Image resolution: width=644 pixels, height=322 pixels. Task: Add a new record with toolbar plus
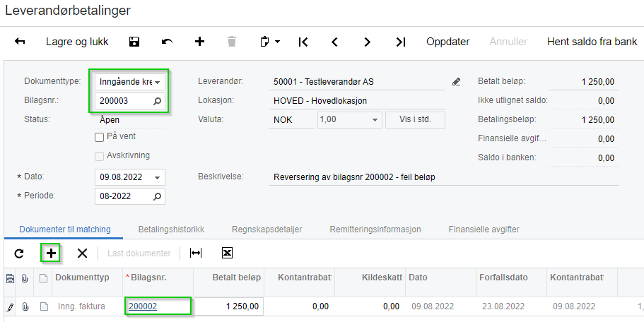coord(199,42)
